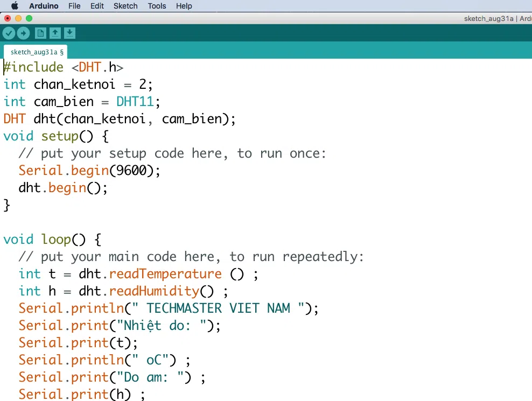
Task: Click the 'DHT dht(chan_ketnoi, cam_bien);' line
Action: point(120,119)
